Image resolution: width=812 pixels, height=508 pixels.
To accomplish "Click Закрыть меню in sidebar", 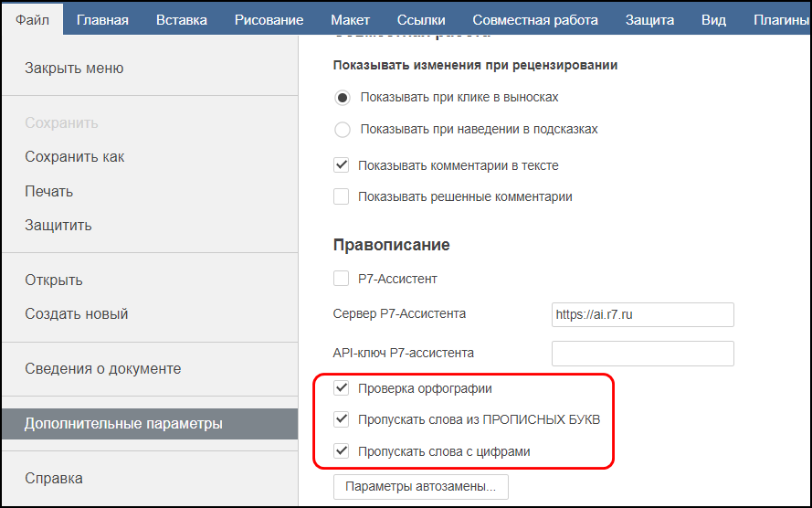I will pos(74,68).
